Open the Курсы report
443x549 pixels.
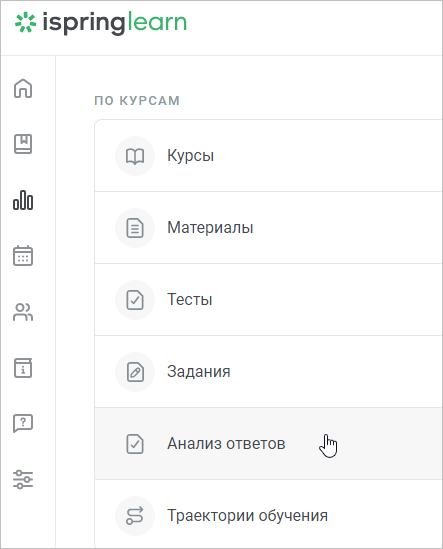(269, 156)
